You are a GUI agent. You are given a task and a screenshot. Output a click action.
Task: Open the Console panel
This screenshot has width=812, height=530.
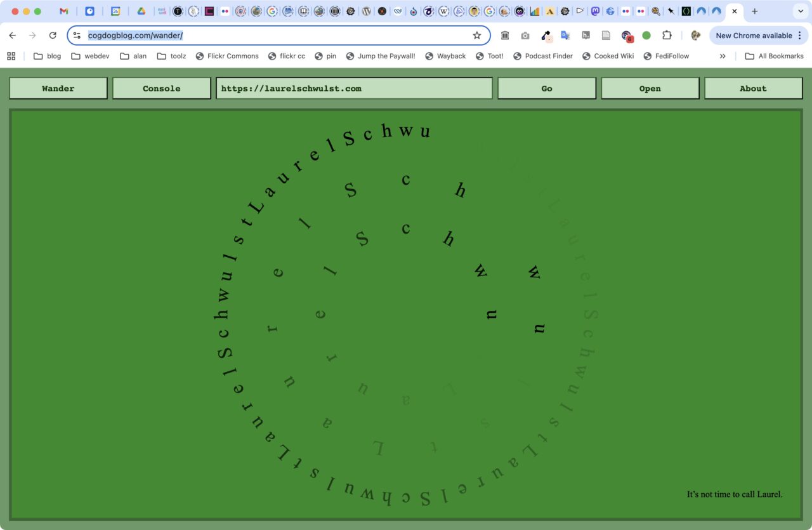[161, 88]
